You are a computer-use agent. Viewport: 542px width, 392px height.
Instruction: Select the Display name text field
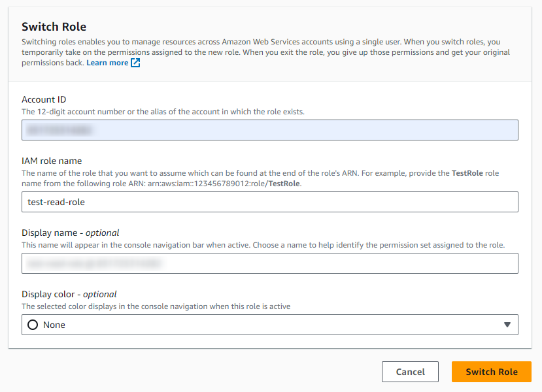click(269, 263)
